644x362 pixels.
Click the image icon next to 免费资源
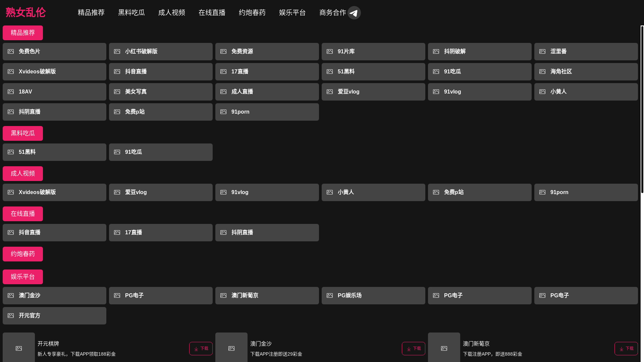click(223, 51)
